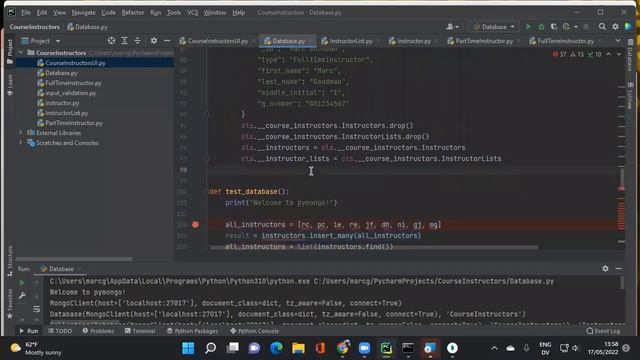The height and width of the screenshot is (360, 640).
Task: Open the TODO tool window button
Action: tap(60, 331)
